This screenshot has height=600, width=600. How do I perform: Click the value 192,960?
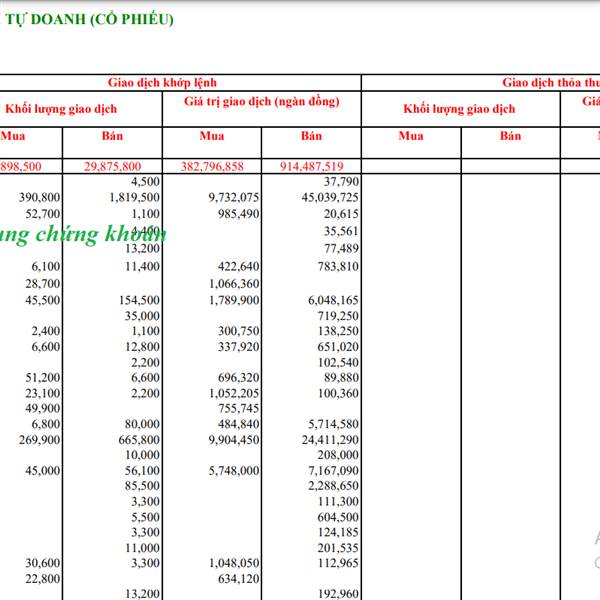338,594
